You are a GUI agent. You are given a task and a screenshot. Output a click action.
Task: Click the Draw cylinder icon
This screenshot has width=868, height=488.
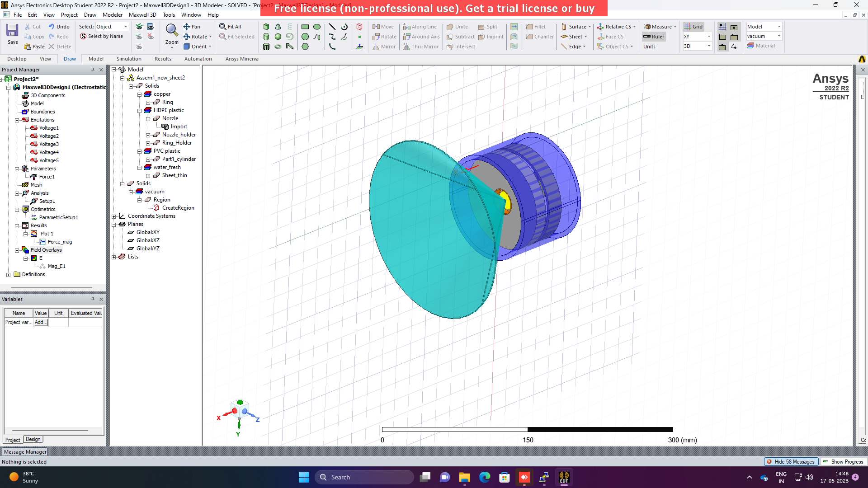(x=266, y=37)
